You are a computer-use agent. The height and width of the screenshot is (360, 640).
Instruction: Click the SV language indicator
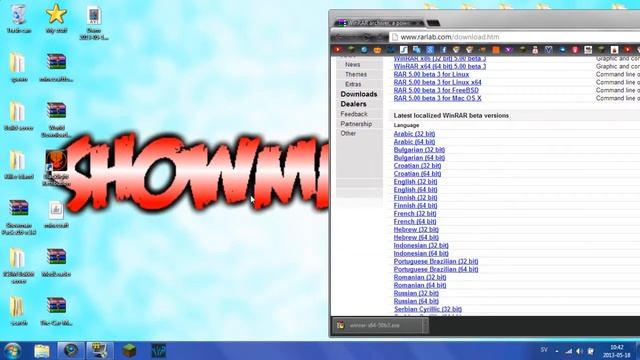tap(544, 350)
